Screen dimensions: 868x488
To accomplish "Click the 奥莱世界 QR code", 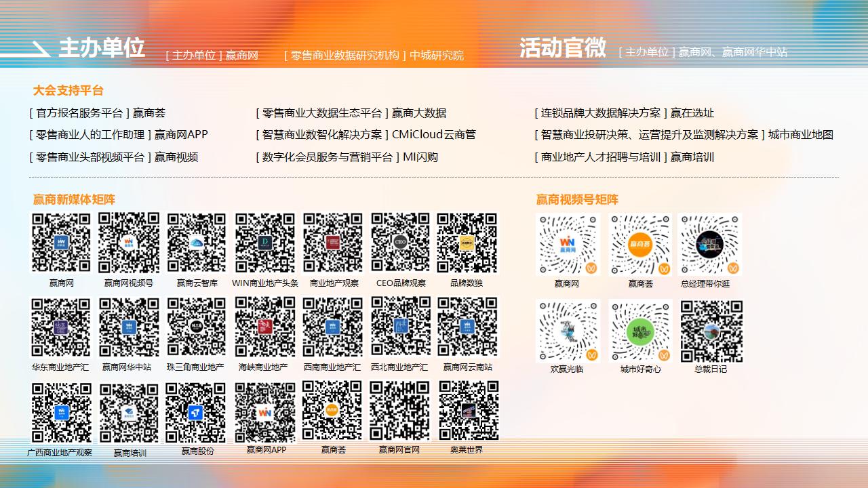I will click(x=469, y=410).
